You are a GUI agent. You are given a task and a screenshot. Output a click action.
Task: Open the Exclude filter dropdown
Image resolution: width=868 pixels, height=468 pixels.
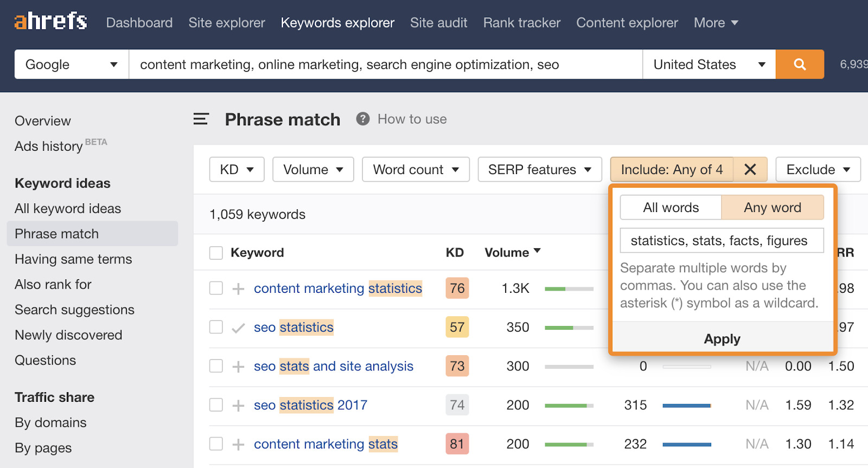pyautogui.click(x=818, y=170)
